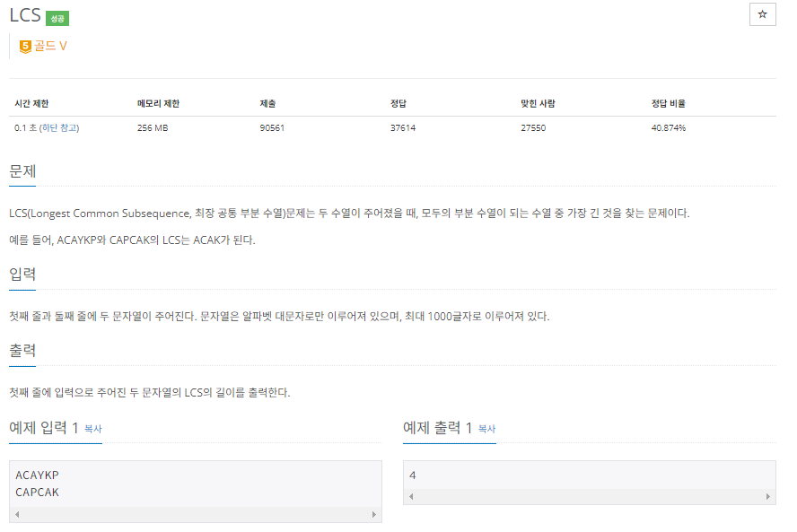Click the Gold V tier badge icon
The height and width of the screenshot is (532, 797).
tap(25, 47)
